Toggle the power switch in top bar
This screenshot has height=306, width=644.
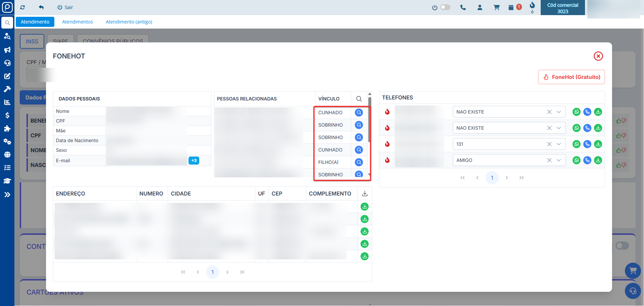[445, 7]
